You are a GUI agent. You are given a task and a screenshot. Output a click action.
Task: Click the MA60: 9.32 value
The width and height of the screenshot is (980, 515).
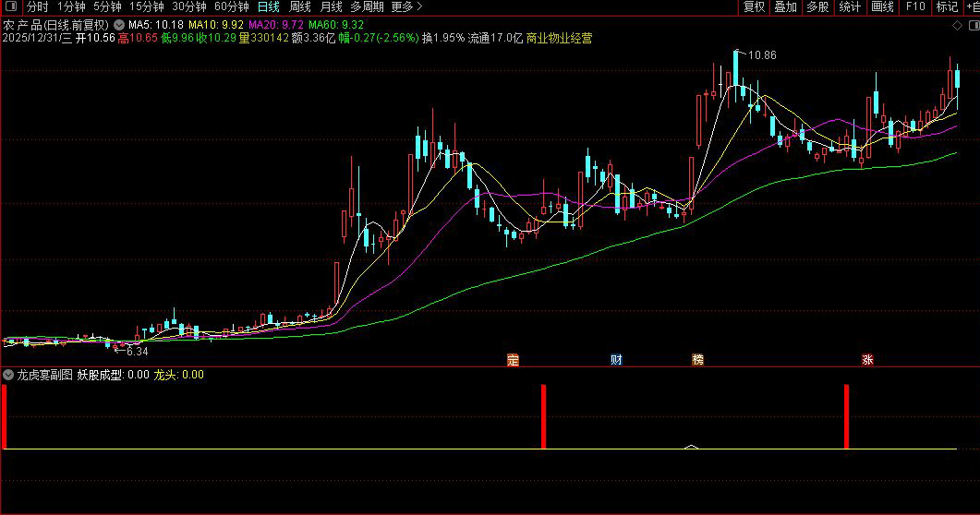click(x=336, y=25)
